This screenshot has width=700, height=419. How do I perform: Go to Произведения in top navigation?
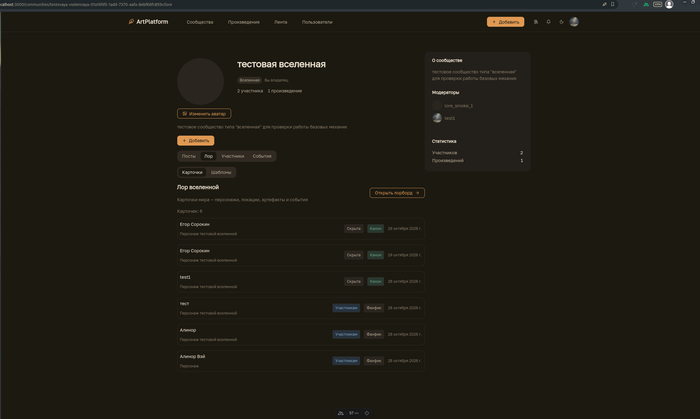[x=243, y=22]
